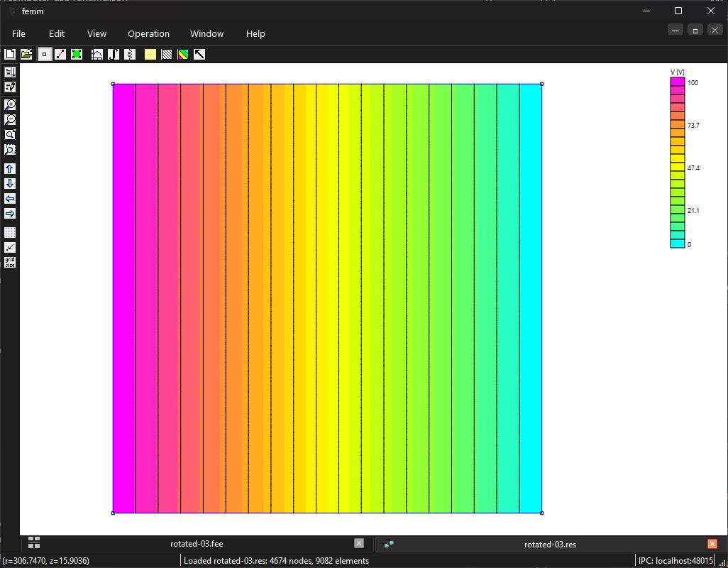Click the contour plot hatched-lines icon
Screen dimensions: 728x568
pyautogui.click(x=167, y=55)
